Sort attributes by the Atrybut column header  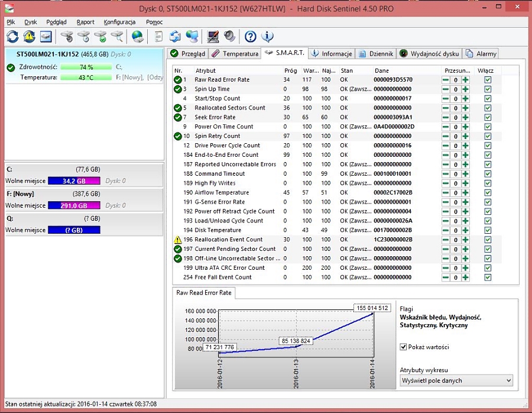[x=206, y=70]
